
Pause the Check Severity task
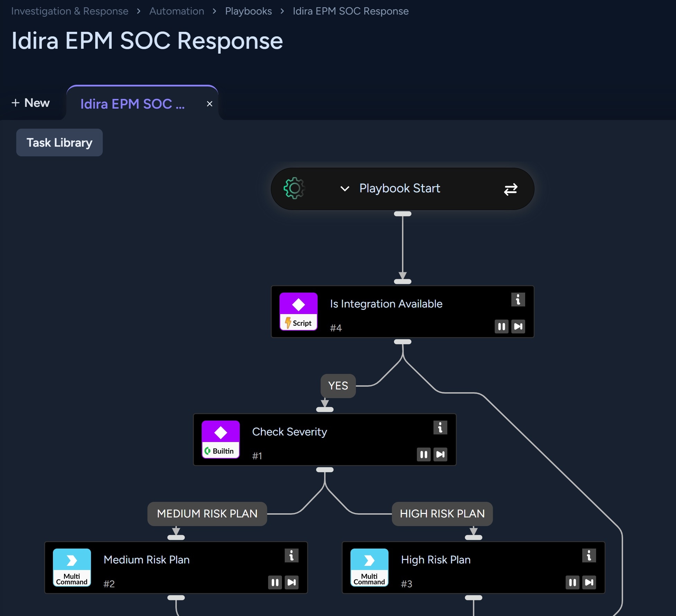[423, 454]
